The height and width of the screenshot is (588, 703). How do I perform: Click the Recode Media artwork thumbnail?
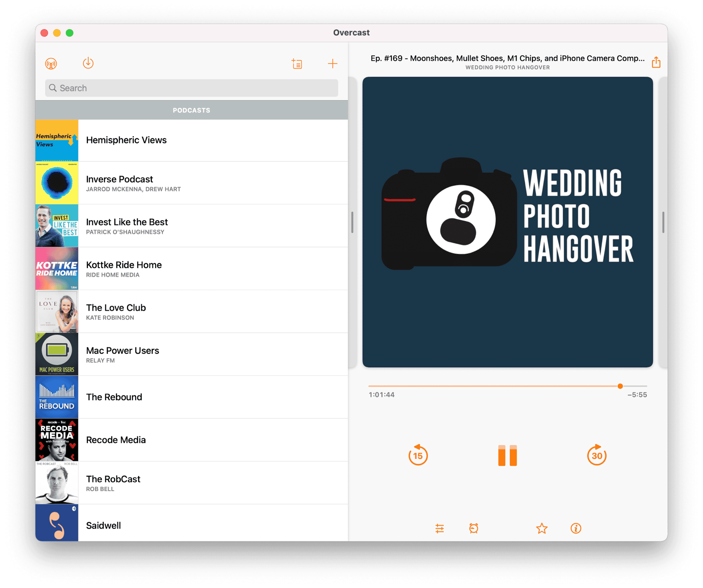(x=57, y=440)
